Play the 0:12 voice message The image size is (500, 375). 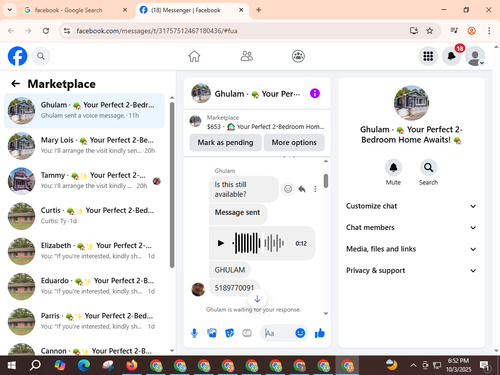[220, 243]
